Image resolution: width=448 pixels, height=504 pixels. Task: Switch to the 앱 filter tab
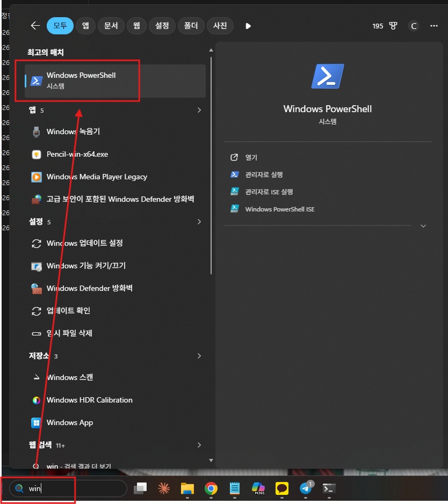pos(85,26)
